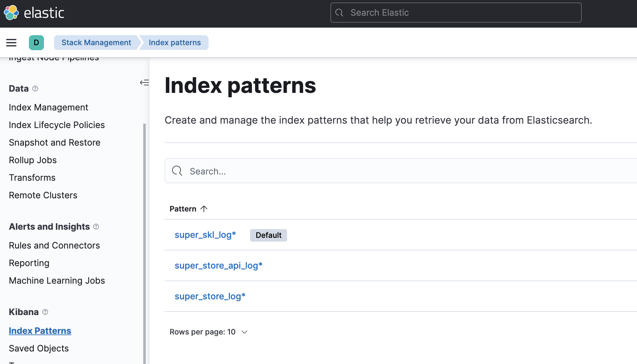
Task: Click the sidebar vertical scrollbar
Action: point(144,244)
